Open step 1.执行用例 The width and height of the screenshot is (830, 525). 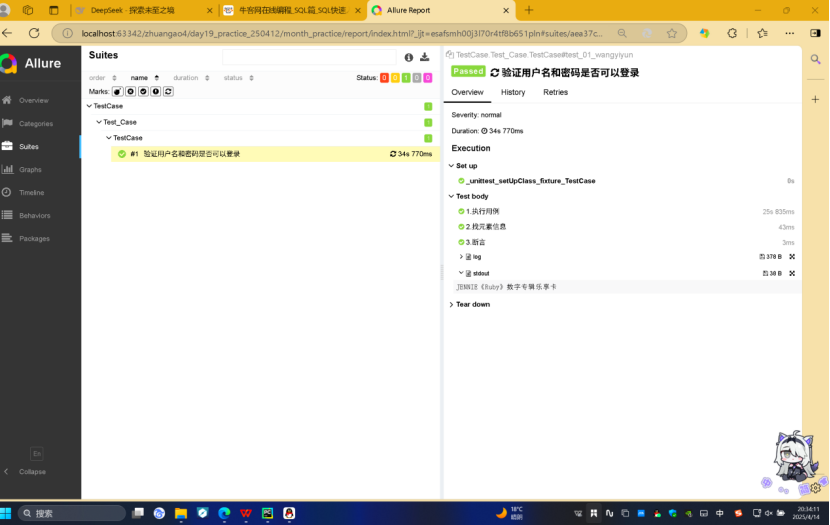tap(626, 212)
